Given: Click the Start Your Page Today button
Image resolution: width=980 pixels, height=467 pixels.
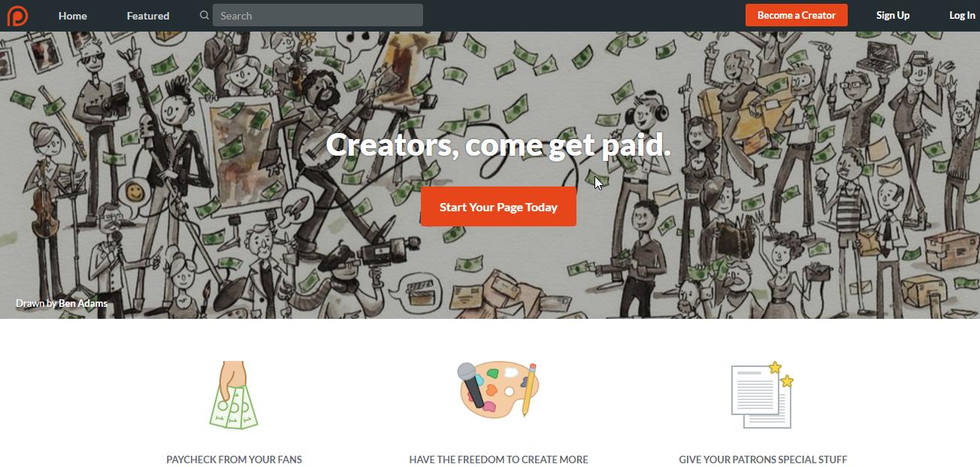Looking at the screenshot, I should click(x=498, y=207).
